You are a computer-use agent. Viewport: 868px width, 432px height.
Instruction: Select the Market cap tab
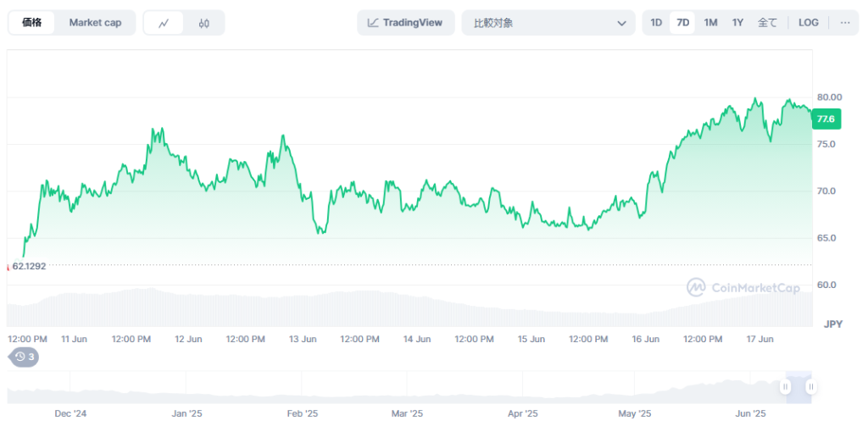pyautogui.click(x=95, y=23)
